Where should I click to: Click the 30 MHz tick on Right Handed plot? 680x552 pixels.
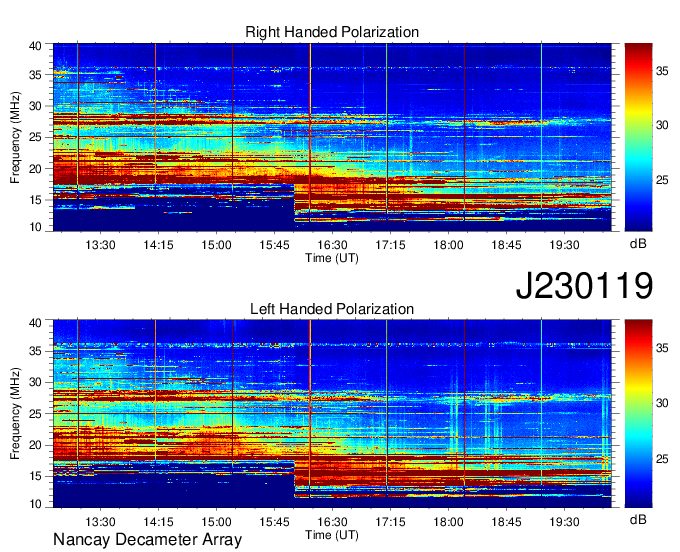35,106
